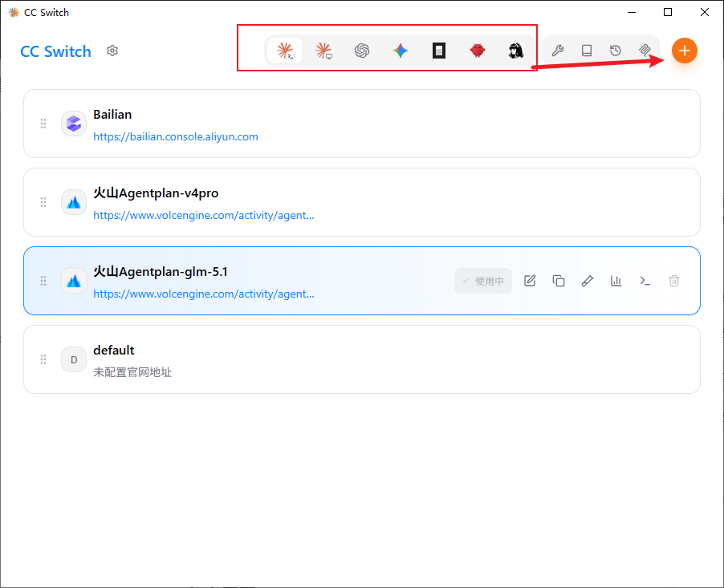Open the wrench tools icon

pos(558,51)
